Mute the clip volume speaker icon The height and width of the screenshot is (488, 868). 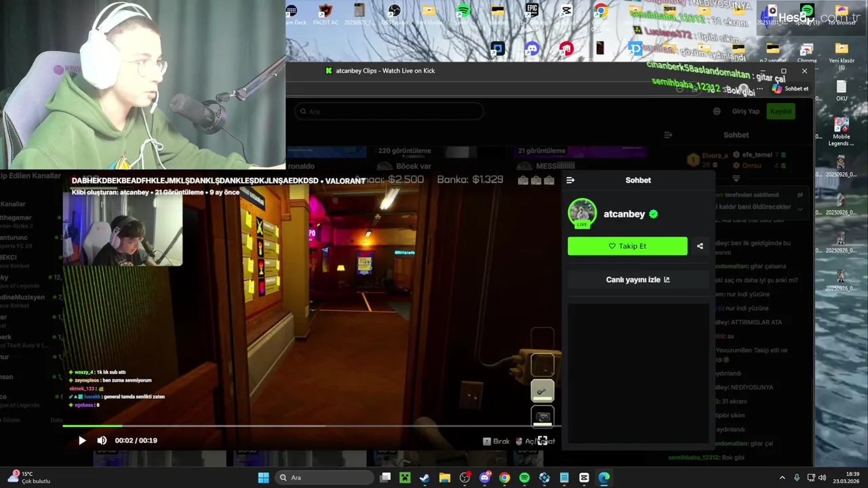pos(102,441)
